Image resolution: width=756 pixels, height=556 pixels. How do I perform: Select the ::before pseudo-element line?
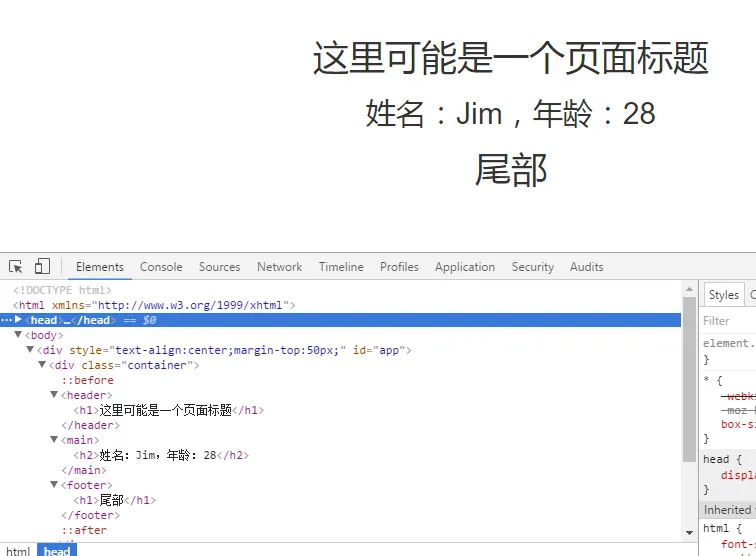[87, 380]
